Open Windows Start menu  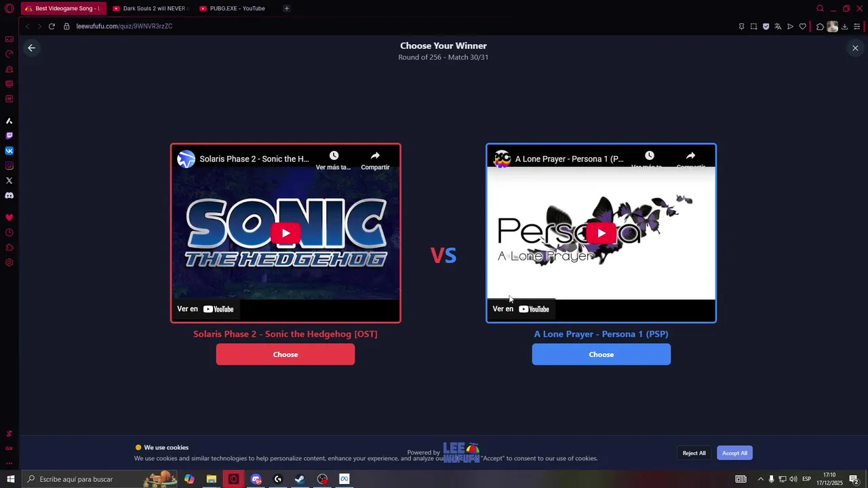tap(10, 479)
